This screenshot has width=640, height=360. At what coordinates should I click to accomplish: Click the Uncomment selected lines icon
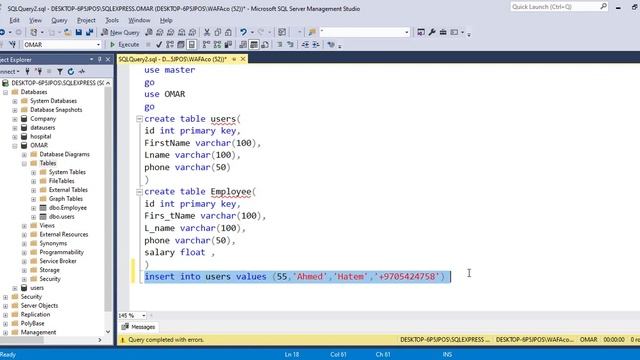(291, 44)
